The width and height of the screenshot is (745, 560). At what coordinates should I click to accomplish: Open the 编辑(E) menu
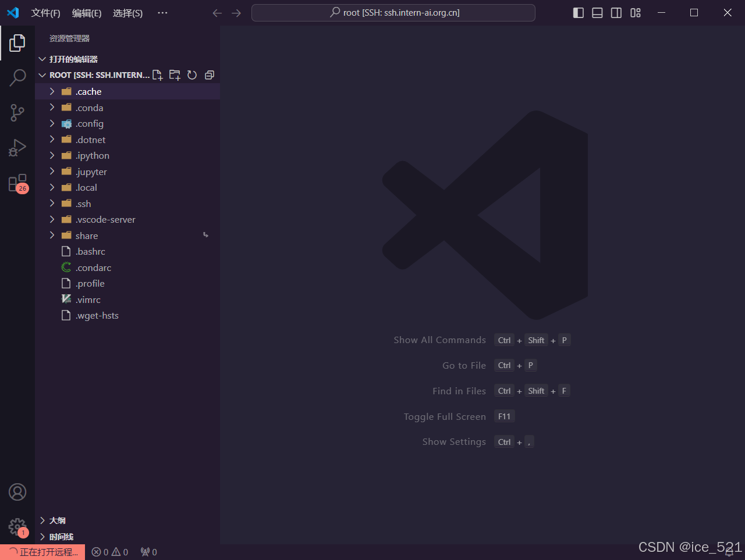click(x=87, y=13)
